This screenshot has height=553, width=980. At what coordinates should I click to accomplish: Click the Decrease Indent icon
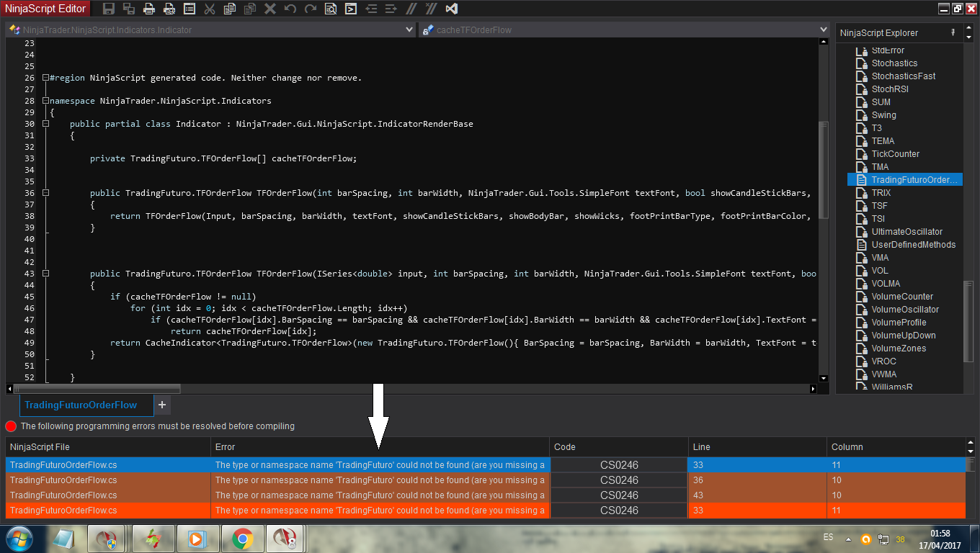[x=371, y=9]
